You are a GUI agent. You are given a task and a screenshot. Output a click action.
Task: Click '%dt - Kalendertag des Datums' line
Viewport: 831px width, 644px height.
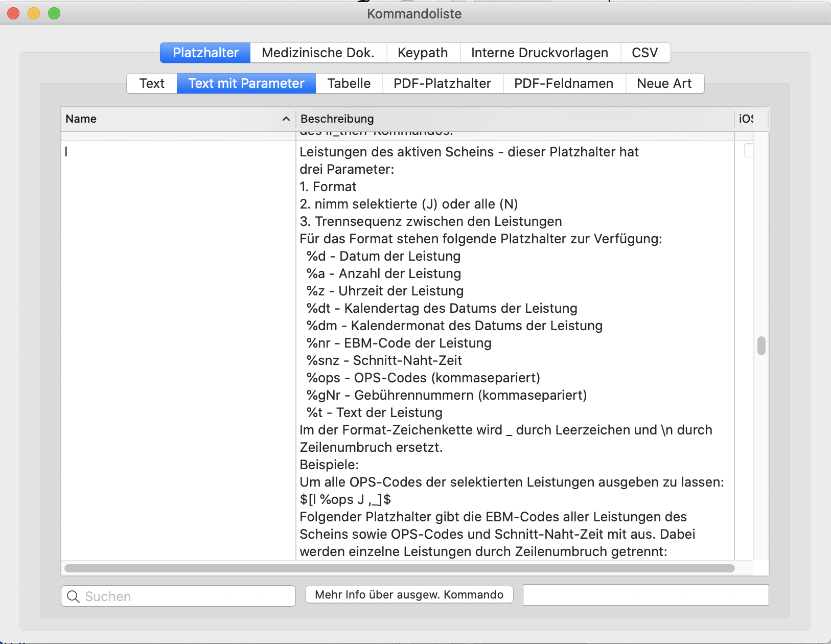(x=442, y=308)
